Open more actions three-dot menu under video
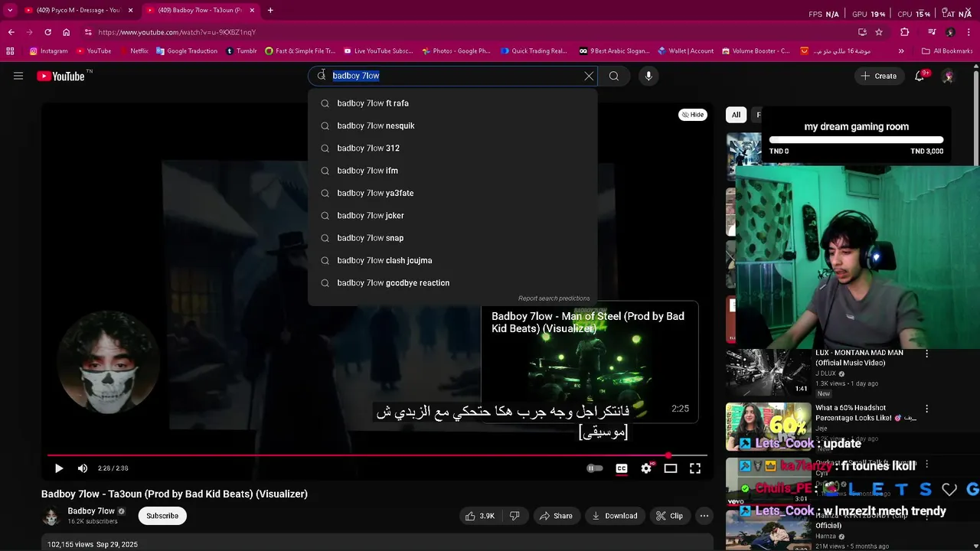Viewport: 980px width, 551px height. (x=704, y=516)
